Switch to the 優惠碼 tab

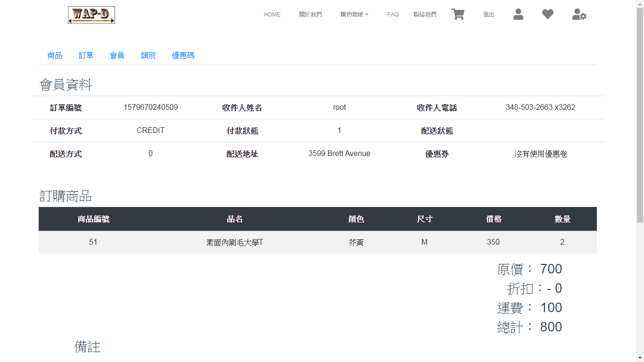[183, 56]
